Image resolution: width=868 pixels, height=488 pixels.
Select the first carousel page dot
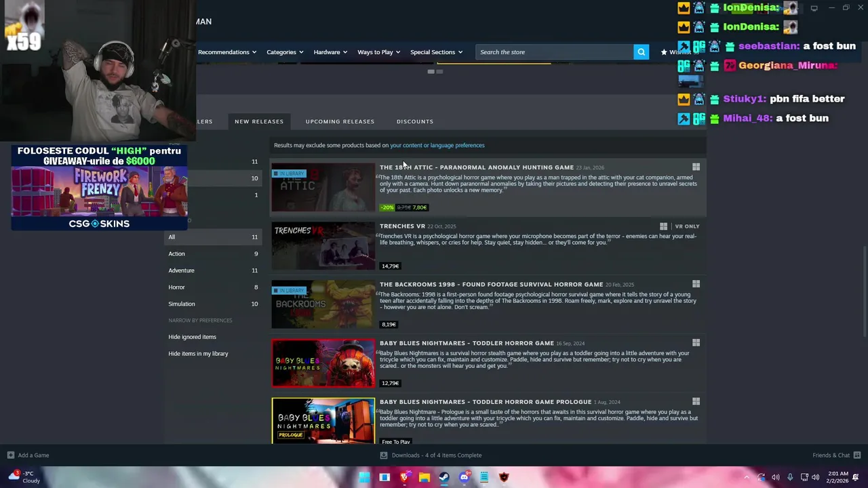pos(431,71)
